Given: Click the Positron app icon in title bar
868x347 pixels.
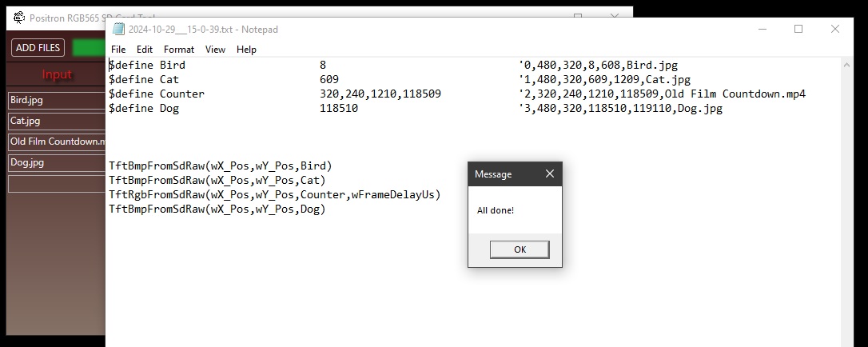Looking at the screenshot, I should coord(18,17).
